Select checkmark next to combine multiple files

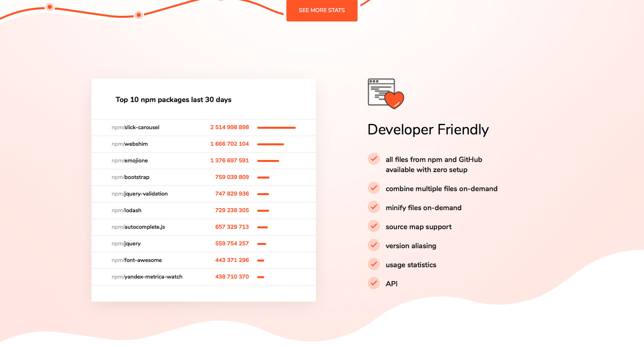click(374, 188)
